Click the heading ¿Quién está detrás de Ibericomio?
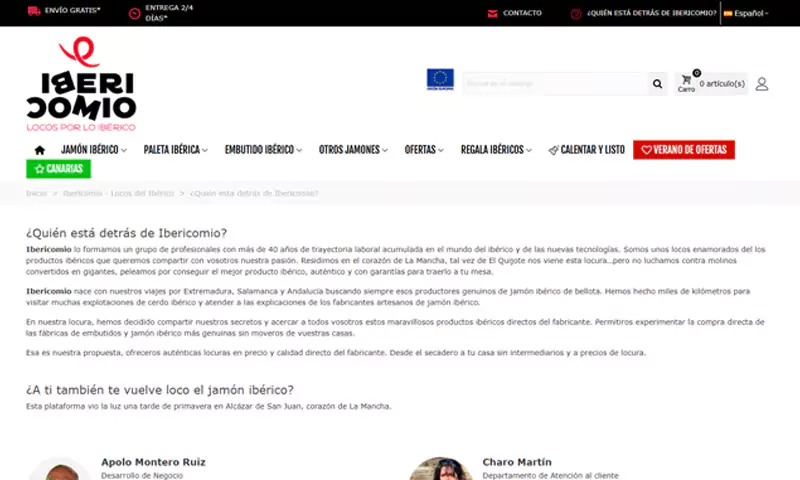800x480 pixels. [x=127, y=233]
